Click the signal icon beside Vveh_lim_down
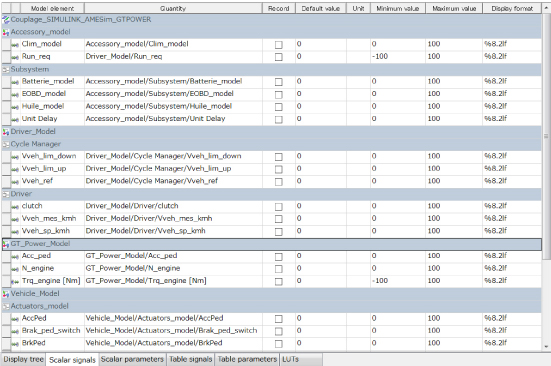This screenshot has width=551, height=366. pos(15,157)
